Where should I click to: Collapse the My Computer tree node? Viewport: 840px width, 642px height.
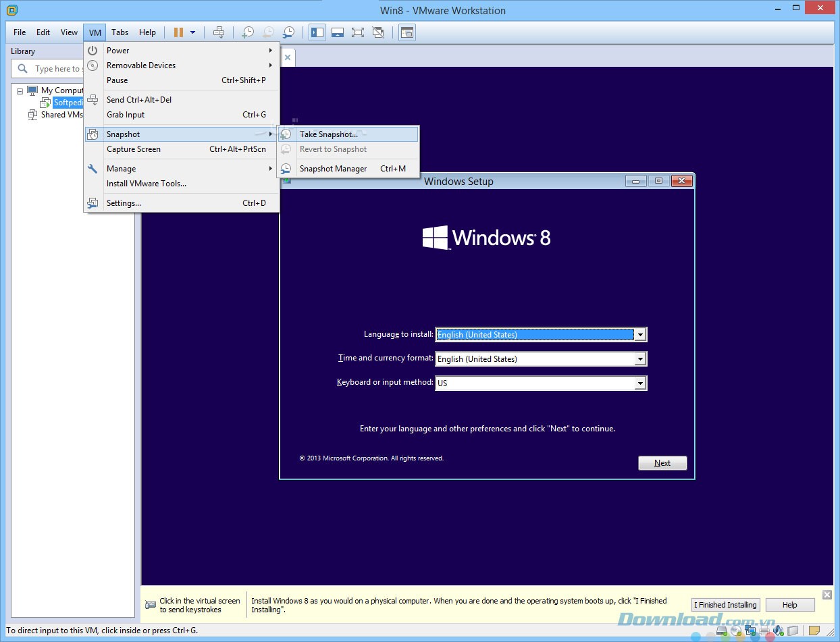(x=20, y=90)
